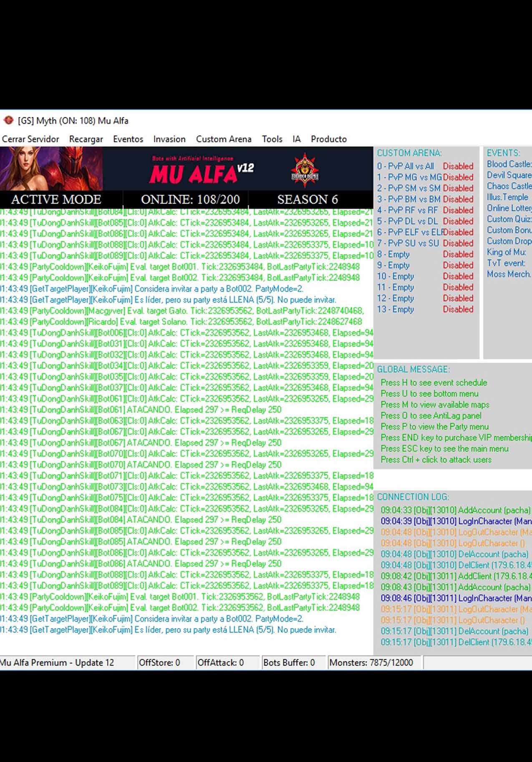Open the IA menu
The width and height of the screenshot is (532, 762).
point(297,139)
